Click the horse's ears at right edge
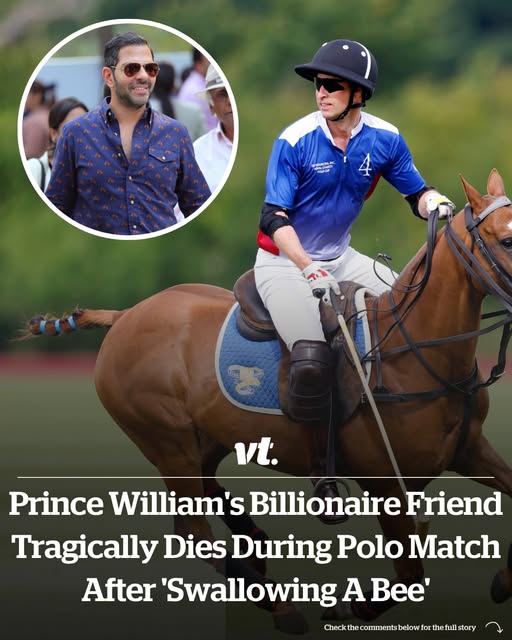This screenshot has width=512, height=640. (483, 187)
